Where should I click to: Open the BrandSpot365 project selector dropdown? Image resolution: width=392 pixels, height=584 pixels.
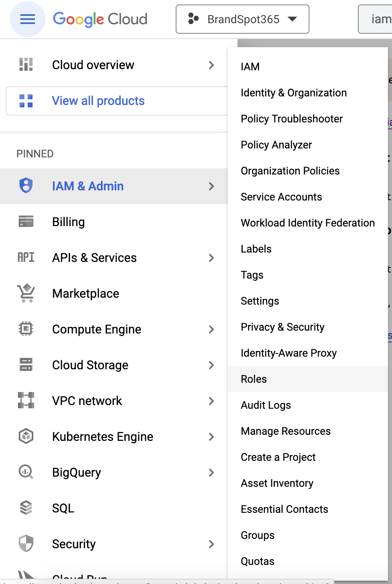click(x=242, y=19)
